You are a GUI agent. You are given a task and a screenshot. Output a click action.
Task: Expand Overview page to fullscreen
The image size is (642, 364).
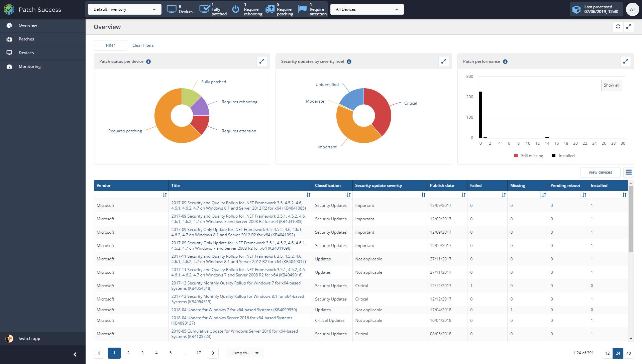(629, 27)
